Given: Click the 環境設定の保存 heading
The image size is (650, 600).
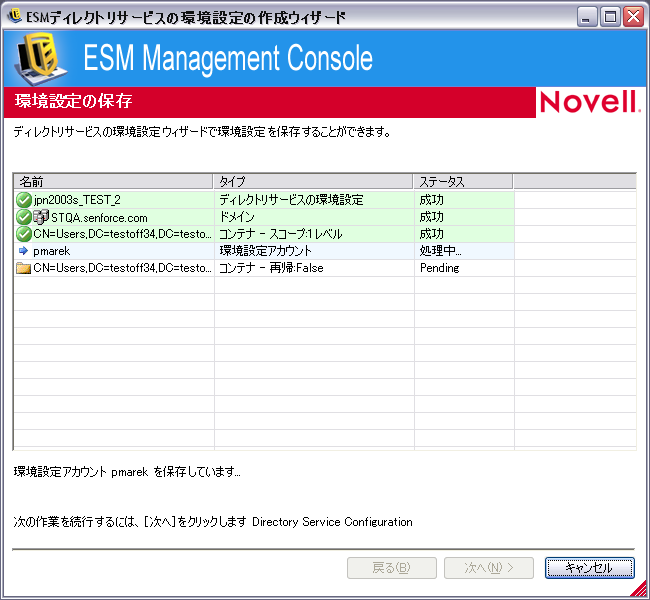Looking at the screenshot, I should (73, 101).
